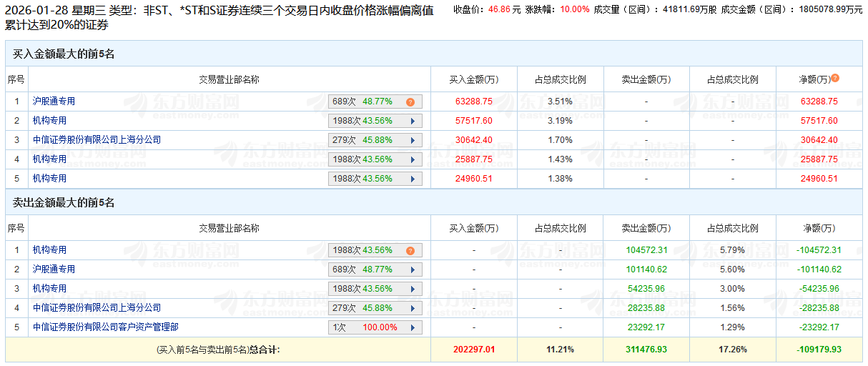Expand the 1988次 43.56% badge in buy row 4
This screenshot has height=366, width=868.
(375, 159)
